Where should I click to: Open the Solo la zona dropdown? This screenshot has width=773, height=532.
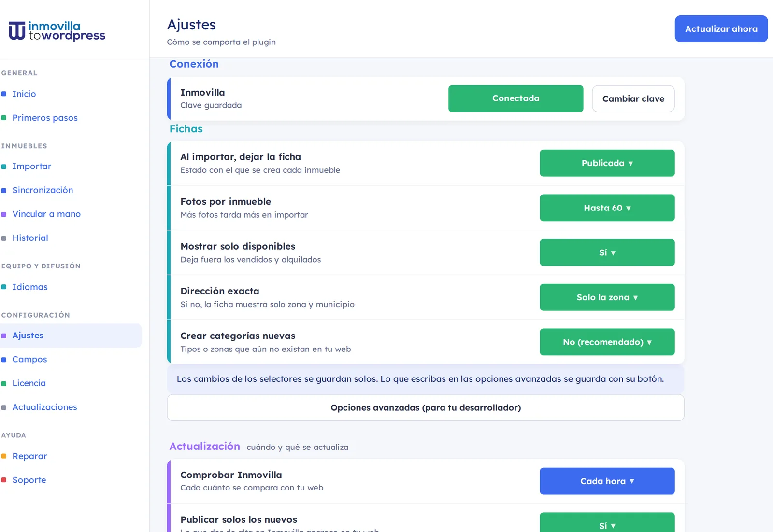click(x=607, y=297)
